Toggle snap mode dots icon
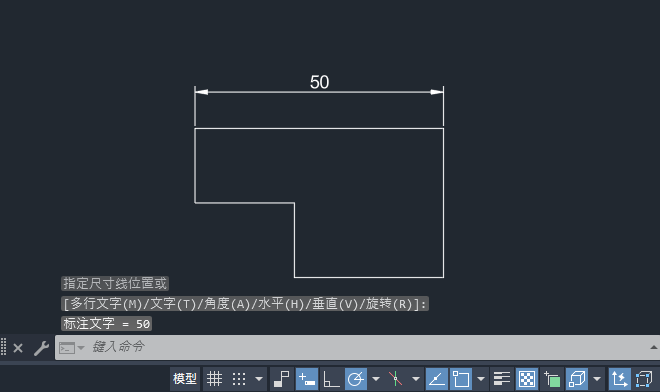The height and width of the screenshot is (392, 660). (239, 379)
